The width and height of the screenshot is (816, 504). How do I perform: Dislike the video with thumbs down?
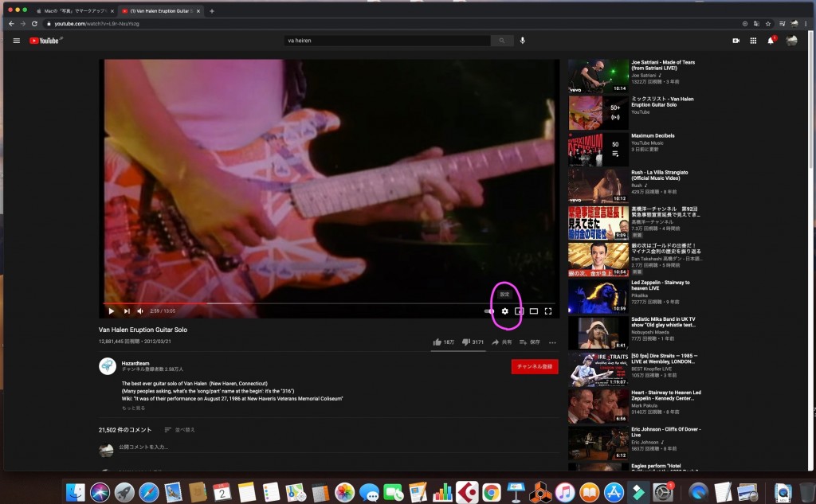[465, 342]
